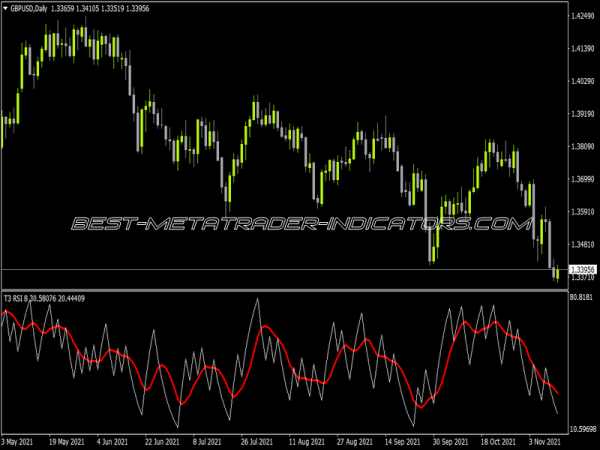This screenshot has width=600, height=450.
Task: Click price scale value 1.41390
Action: pos(582,48)
